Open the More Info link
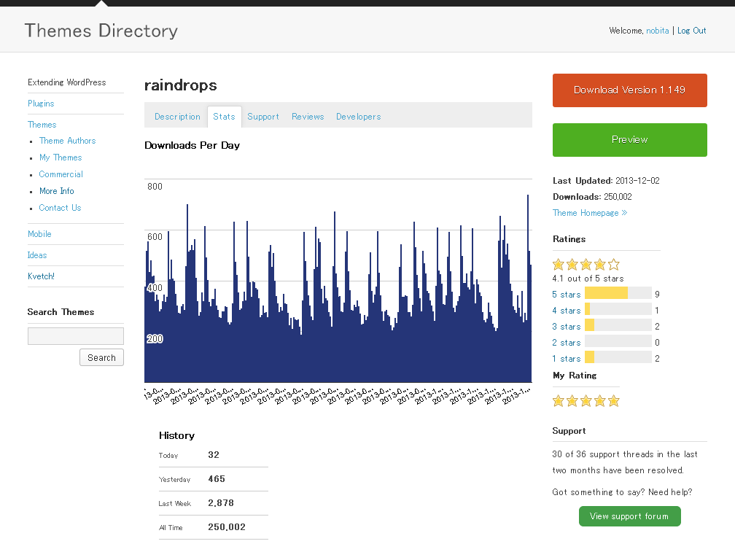Viewport: 735px width, 560px height. click(56, 191)
